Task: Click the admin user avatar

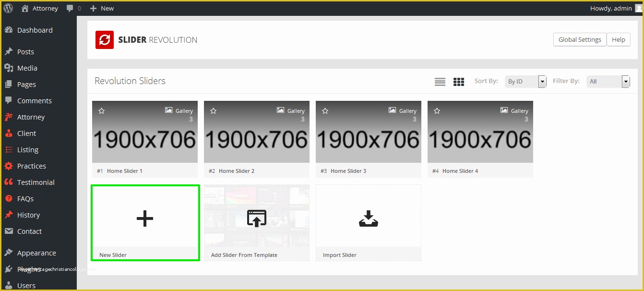Action: click(638, 8)
